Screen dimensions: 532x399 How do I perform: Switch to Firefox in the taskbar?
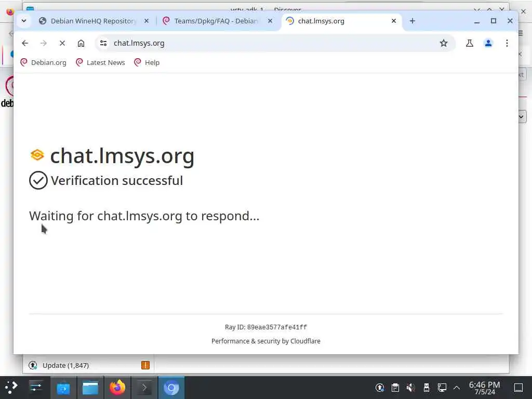point(117,388)
